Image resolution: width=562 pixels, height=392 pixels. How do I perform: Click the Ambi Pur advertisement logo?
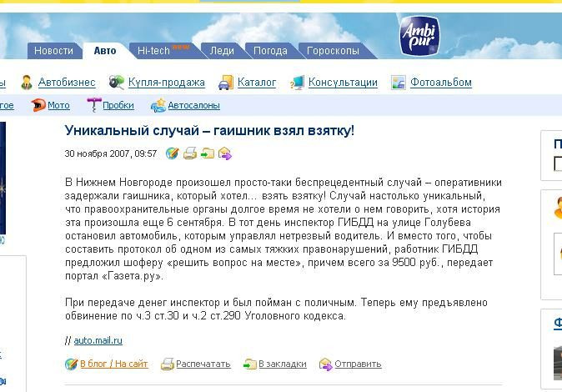click(419, 36)
